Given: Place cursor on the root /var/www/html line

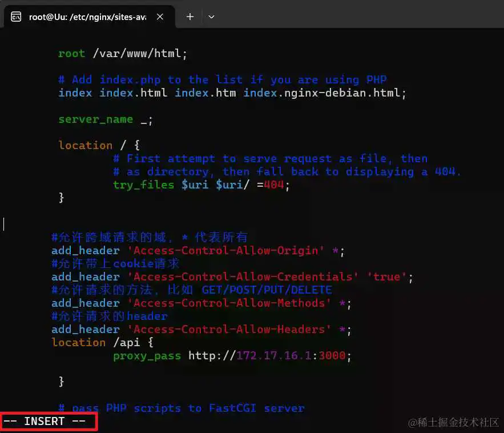Looking at the screenshot, I should [122, 54].
